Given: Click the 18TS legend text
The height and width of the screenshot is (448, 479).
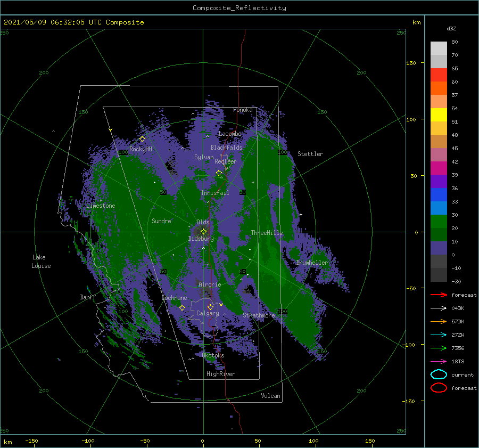Looking at the screenshot, I should pyautogui.click(x=458, y=362).
